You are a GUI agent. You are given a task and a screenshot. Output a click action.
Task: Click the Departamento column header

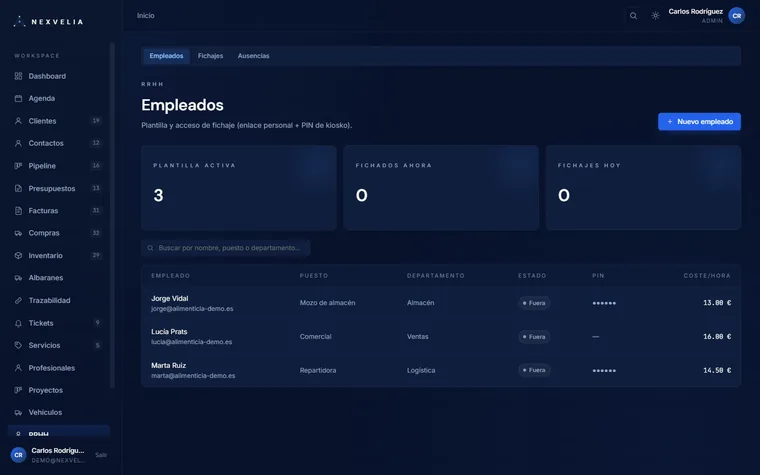tap(435, 276)
